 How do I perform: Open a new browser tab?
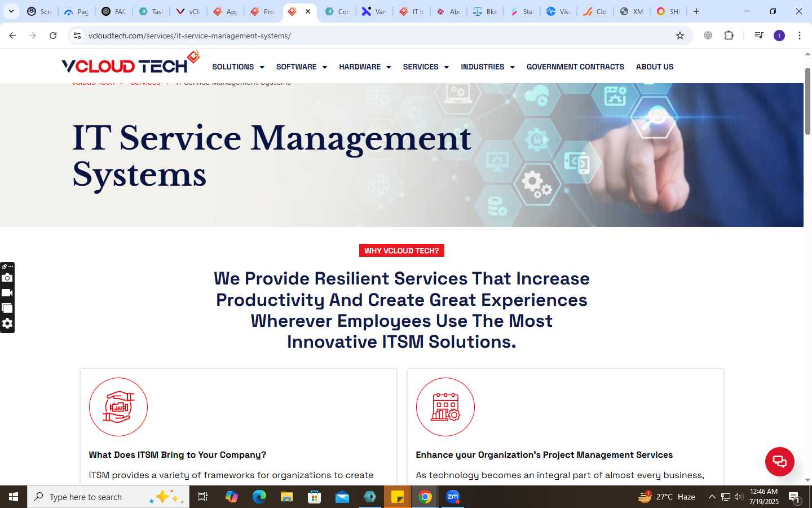click(696, 11)
